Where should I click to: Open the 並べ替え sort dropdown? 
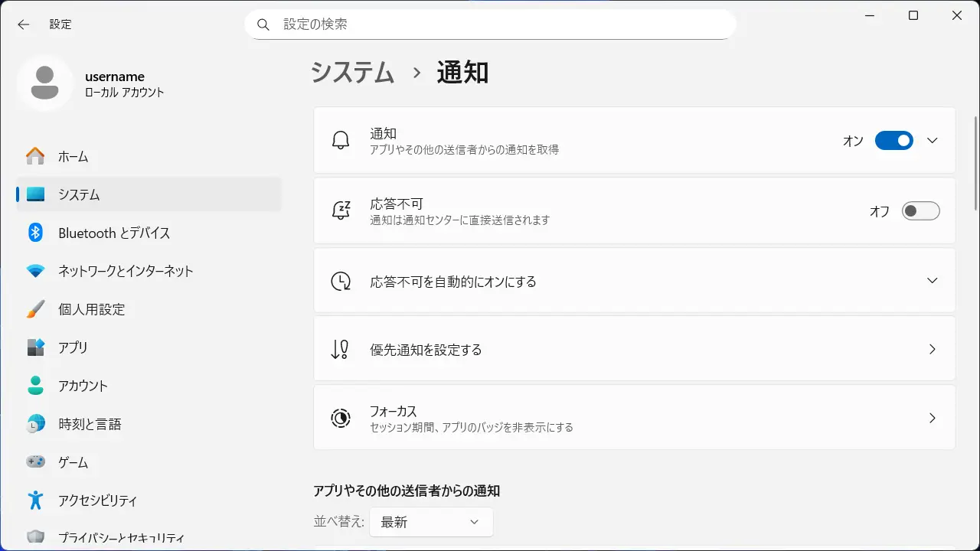pyautogui.click(x=430, y=522)
